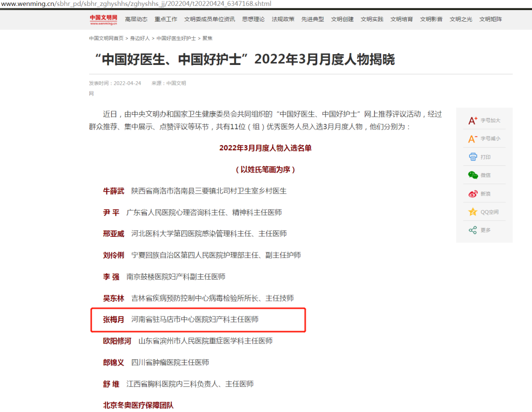Open the 中国好医生好护士 breadcrumb link
Screen dimensions: 532x412
(176, 38)
